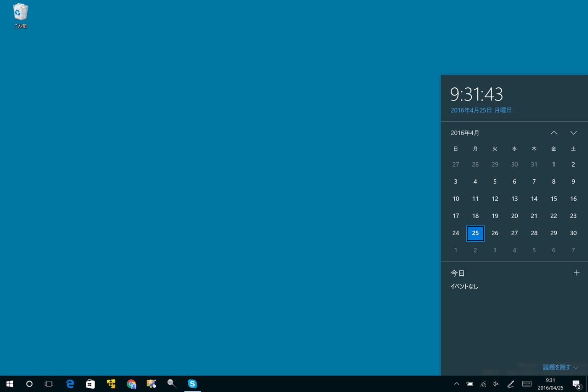This screenshot has width=588, height=392.
Task: Open the magnifying glass app on taskbar
Action: pos(172,384)
